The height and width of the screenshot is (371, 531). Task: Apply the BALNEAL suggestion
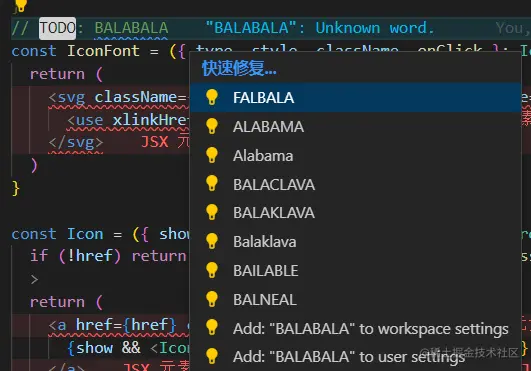point(355,300)
